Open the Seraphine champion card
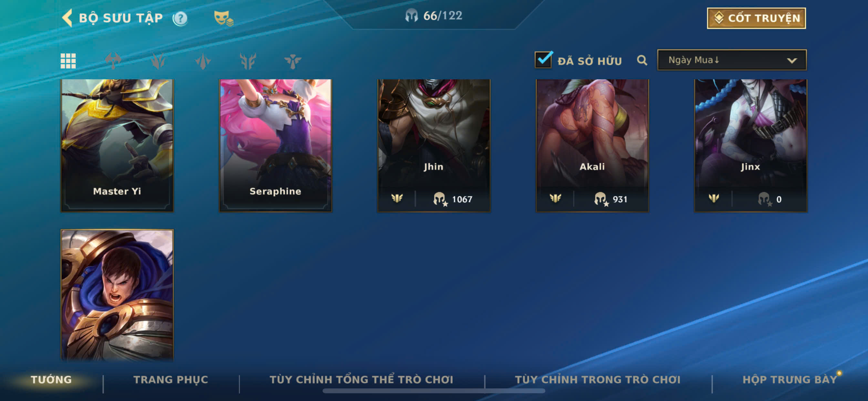This screenshot has height=401, width=868. 275,146
